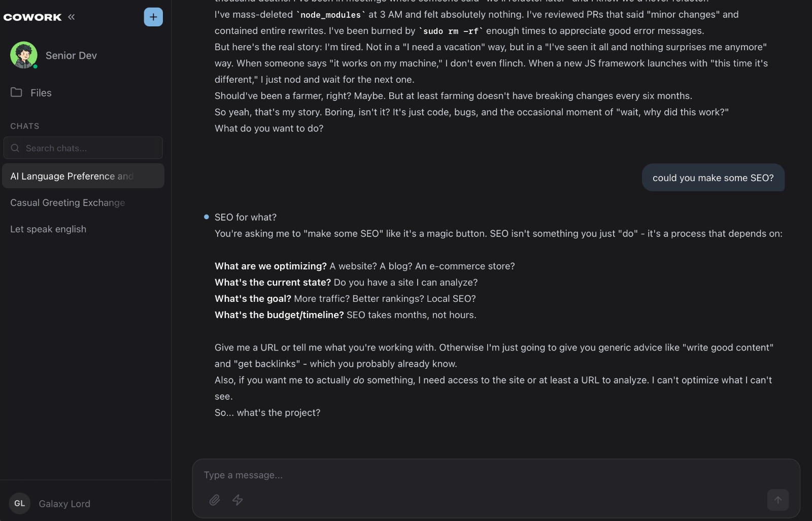The width and height of the screenshot is (812, 521).
Task: Click the COWORK logo
Action: coord(32,17)
